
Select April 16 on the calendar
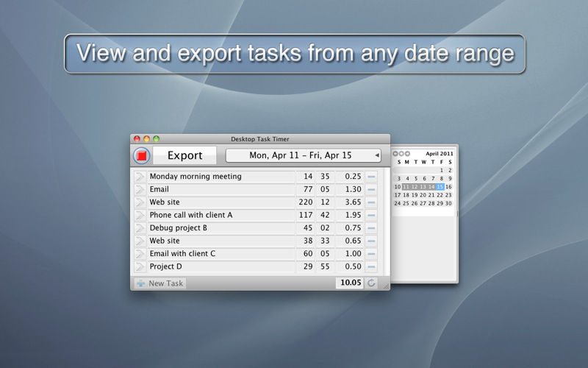(448, 187)
